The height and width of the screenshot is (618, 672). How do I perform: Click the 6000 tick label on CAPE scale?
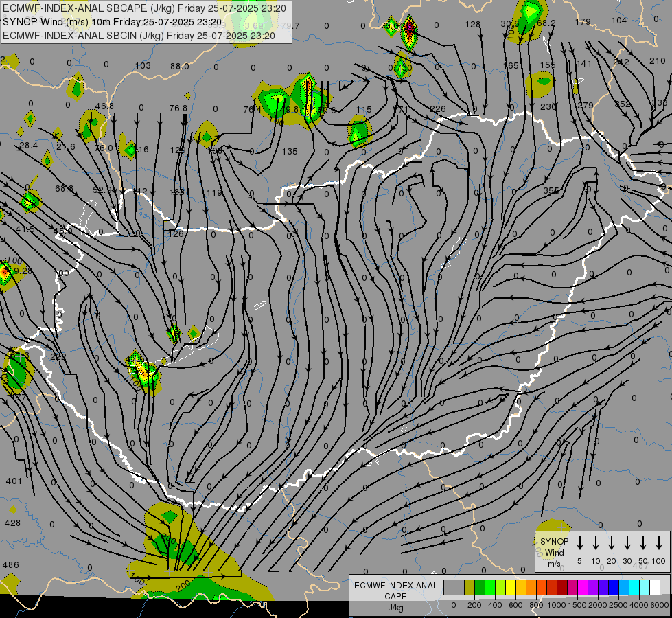point(660,605)
